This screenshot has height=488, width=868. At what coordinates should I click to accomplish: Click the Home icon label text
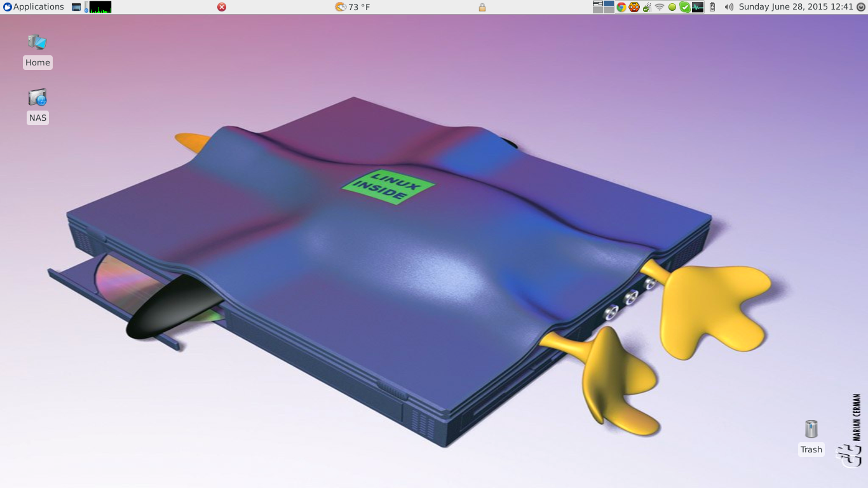point(37,62)
